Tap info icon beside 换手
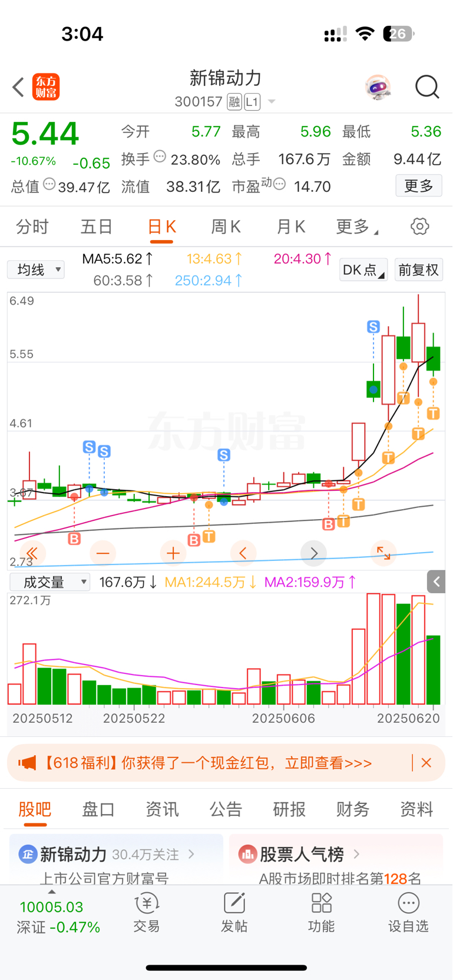Screen dimensions: 453x980 coord(160,157)
